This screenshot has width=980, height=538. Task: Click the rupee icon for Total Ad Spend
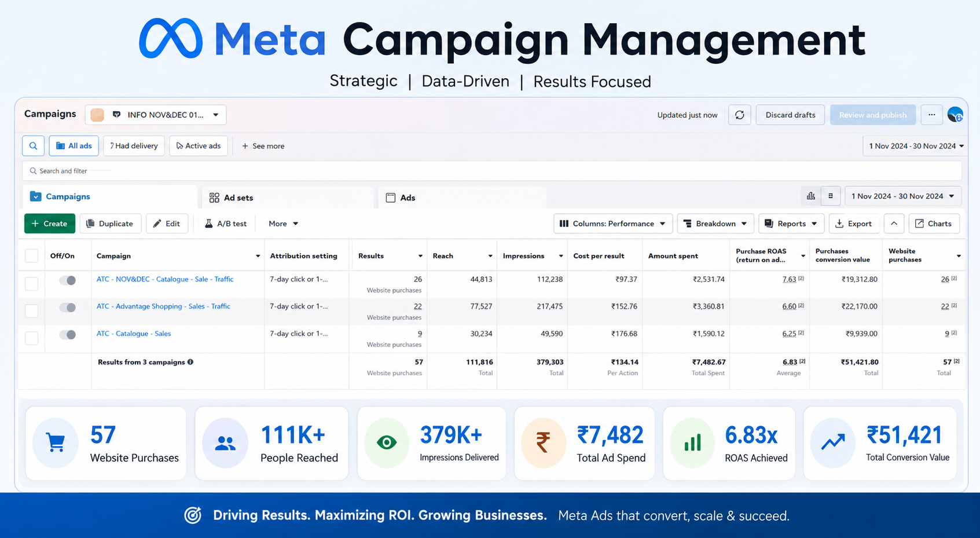[x=543, y=443]
